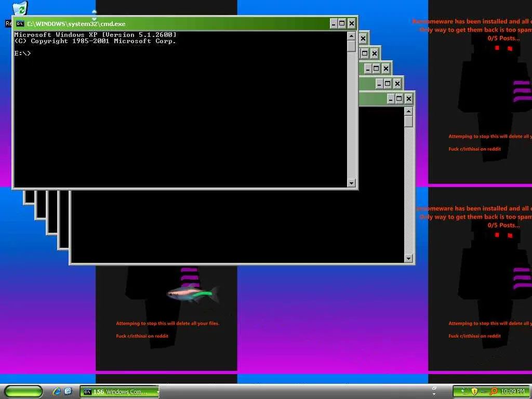Close the fifth cascaded cmd window from the top
532x399 pixels.
(397, 84)
